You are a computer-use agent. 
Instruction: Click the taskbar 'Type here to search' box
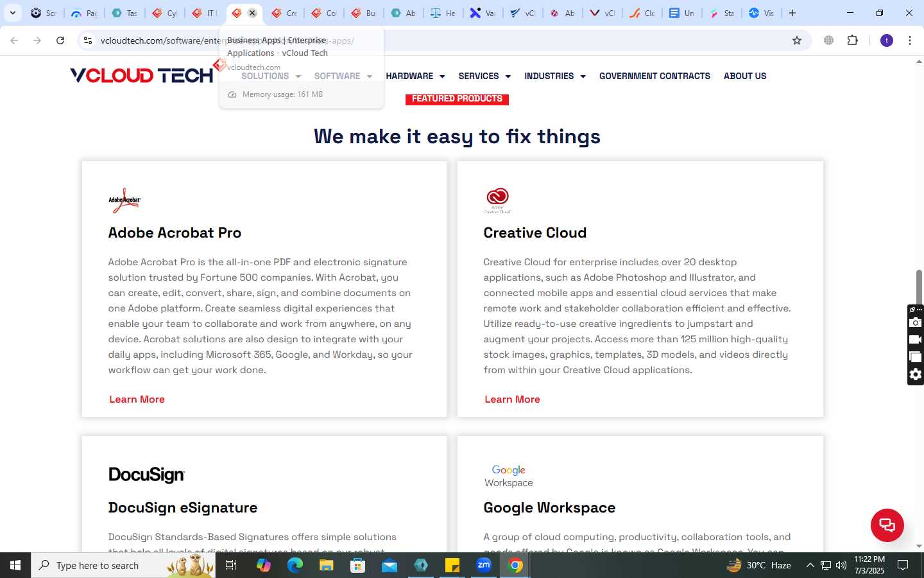coord(123,565)
